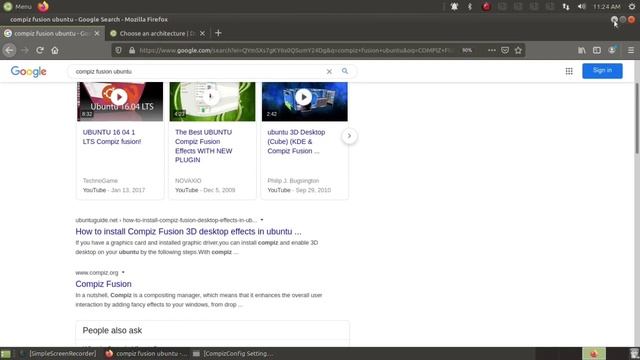Open the Compiz Fusion compiz.org result
640x360 pixels.
click(103, 284)
